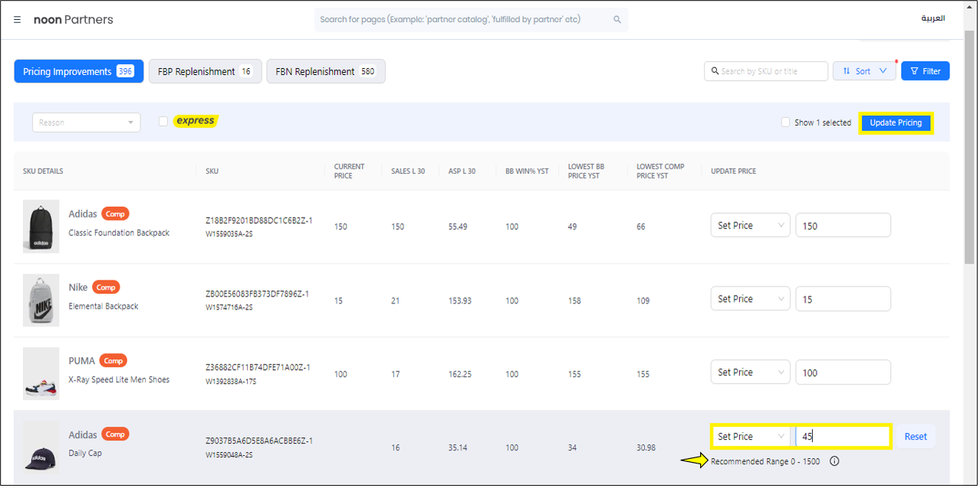Viewport: 980px width, 488px height.
Task: Click the express logo badge
Action: [x=196, y=121]
